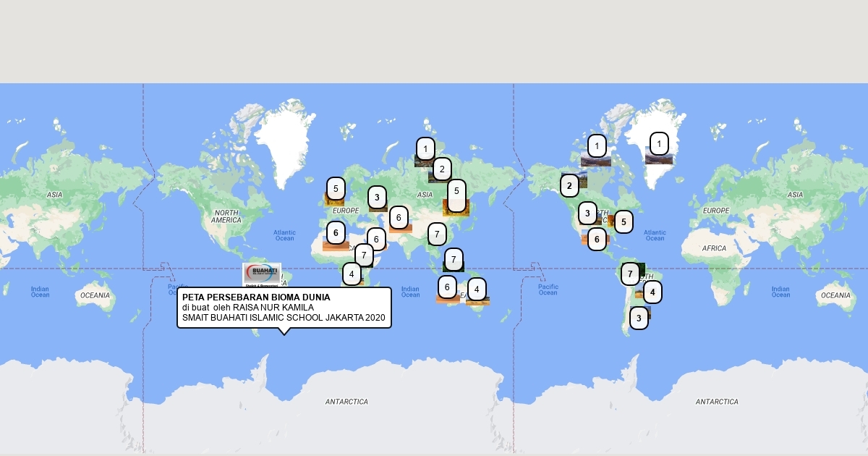
Task: Open marker 7 in northern South America
Action: coord(631,274)
